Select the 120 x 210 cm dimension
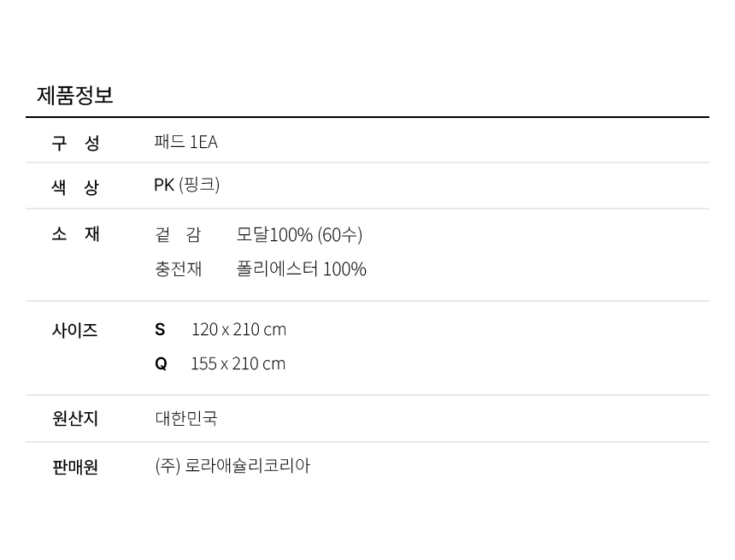The image size is (735, 560). click(238, 329)
